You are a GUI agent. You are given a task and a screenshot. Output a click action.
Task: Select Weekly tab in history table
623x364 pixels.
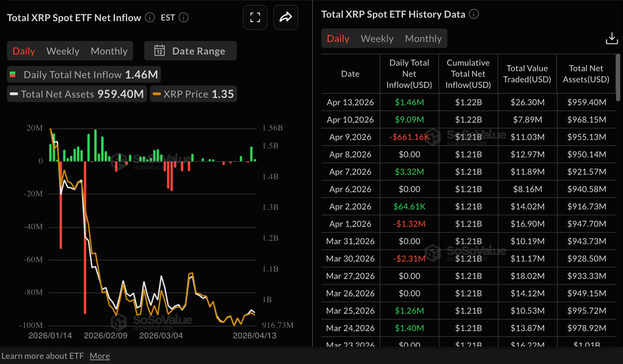point(377,39)
